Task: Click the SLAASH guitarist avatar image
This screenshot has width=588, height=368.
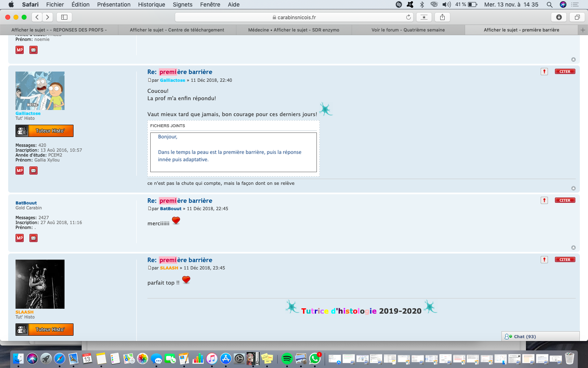Action: point(40,284)
